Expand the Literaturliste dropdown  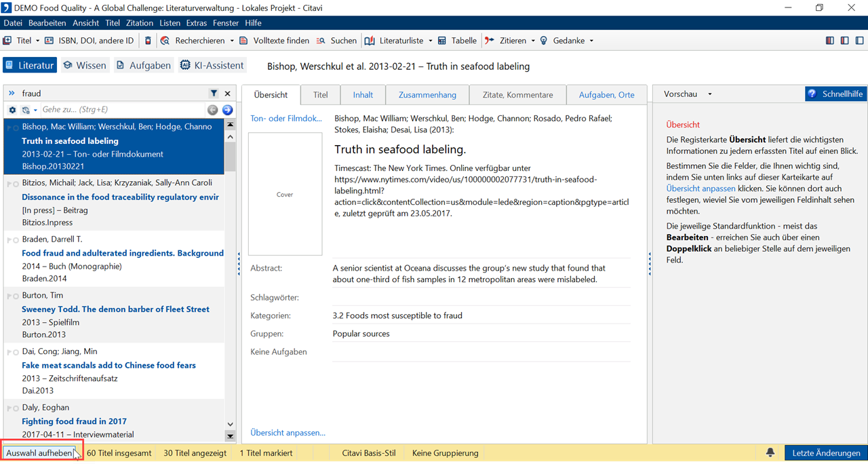pos(430,41)
